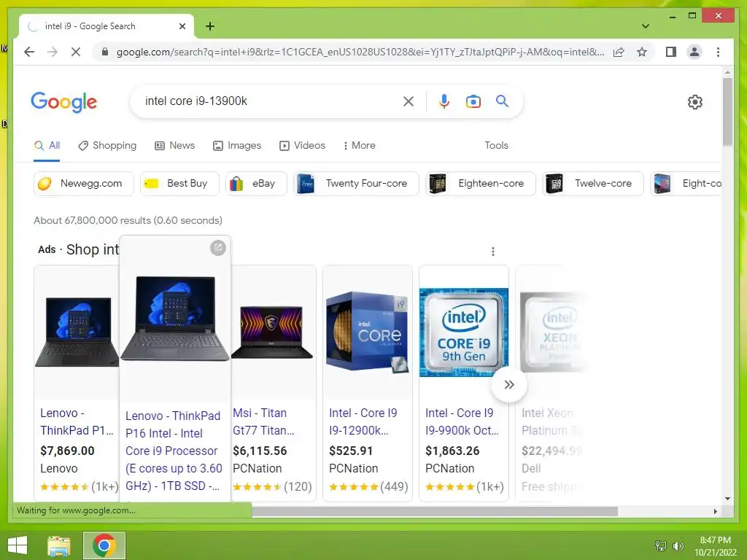
Task: Filter by Newegg.com chip
Action: point(84,183)
